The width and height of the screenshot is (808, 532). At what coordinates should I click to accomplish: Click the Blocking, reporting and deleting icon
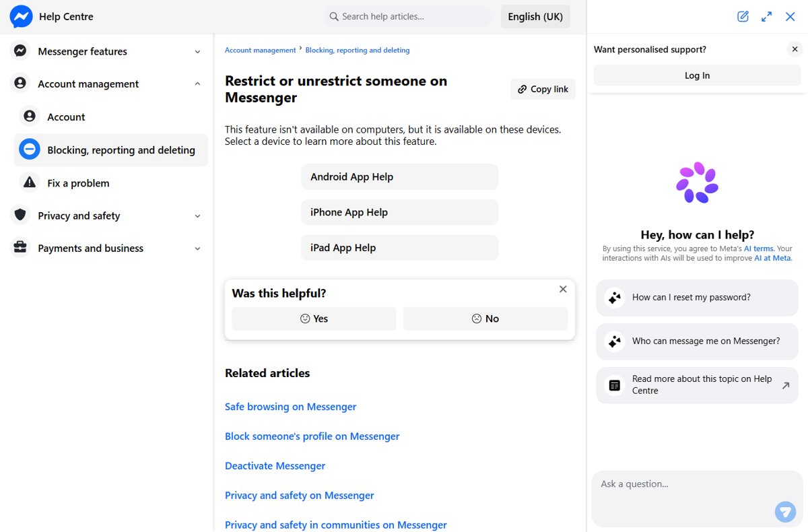30,149
